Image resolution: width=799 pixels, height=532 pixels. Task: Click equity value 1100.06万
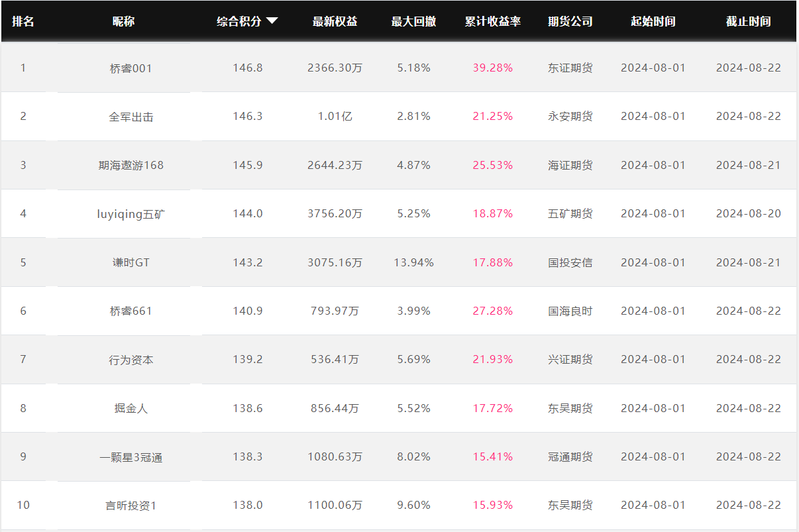click(335, 505)
